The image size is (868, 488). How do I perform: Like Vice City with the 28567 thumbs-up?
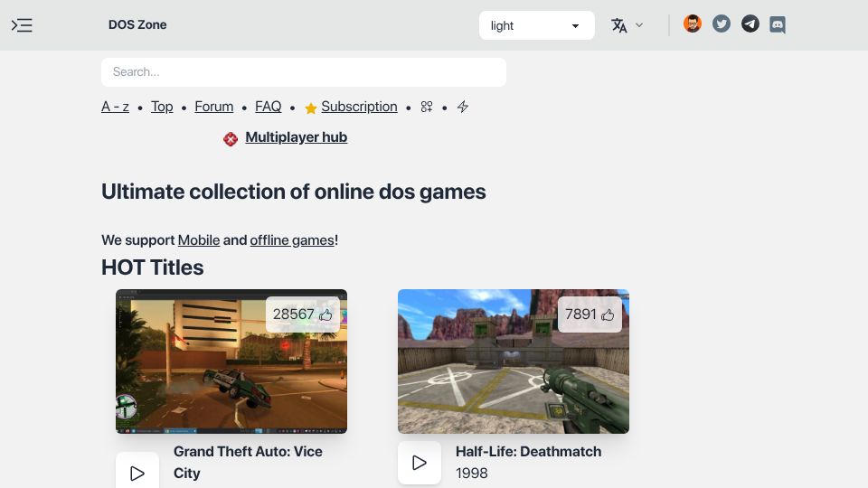(302, 314)
